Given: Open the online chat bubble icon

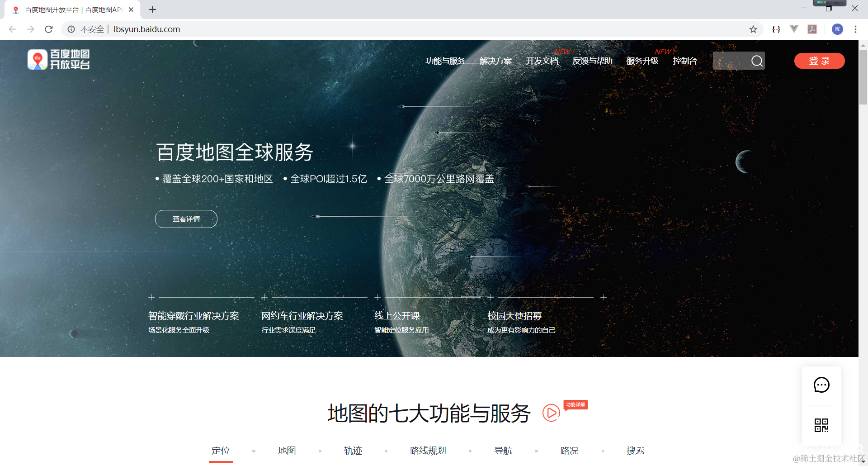Looking at the screenshot, I should coord(821,385).
